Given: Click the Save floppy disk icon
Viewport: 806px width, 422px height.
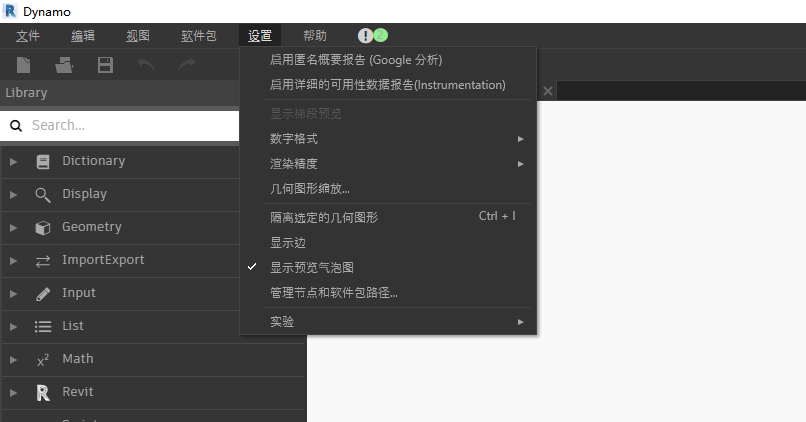Looking at the screenshot, I should click(105, 65).
